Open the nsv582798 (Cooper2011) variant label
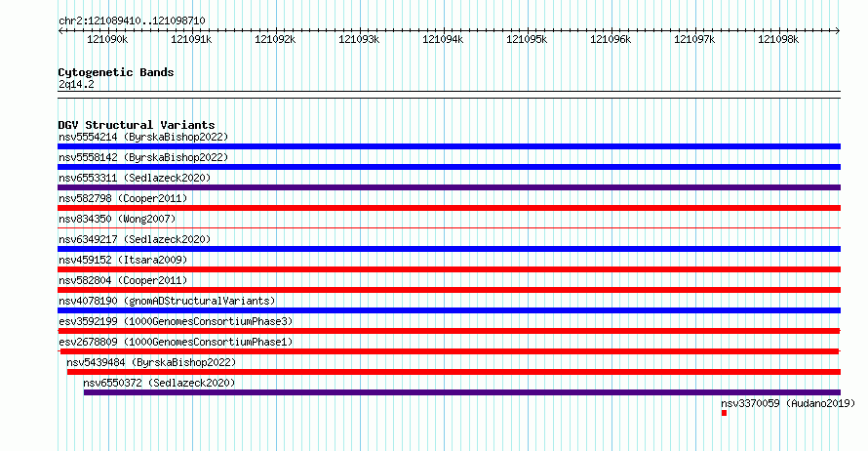The width and height of the screenshot is (868, 451). coord(123,198)
